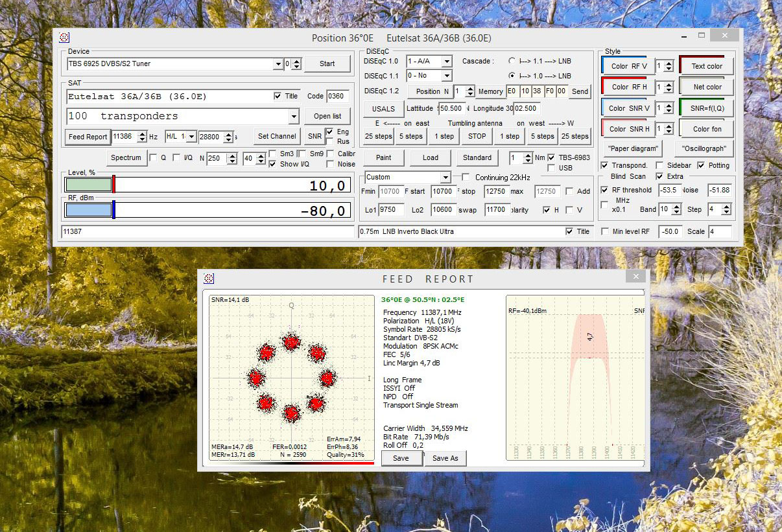The height and width of the screenshot is (532, 782).
Task: Expand the DiSEqC 1.0 port dropdown
Action: pos(446,61)
